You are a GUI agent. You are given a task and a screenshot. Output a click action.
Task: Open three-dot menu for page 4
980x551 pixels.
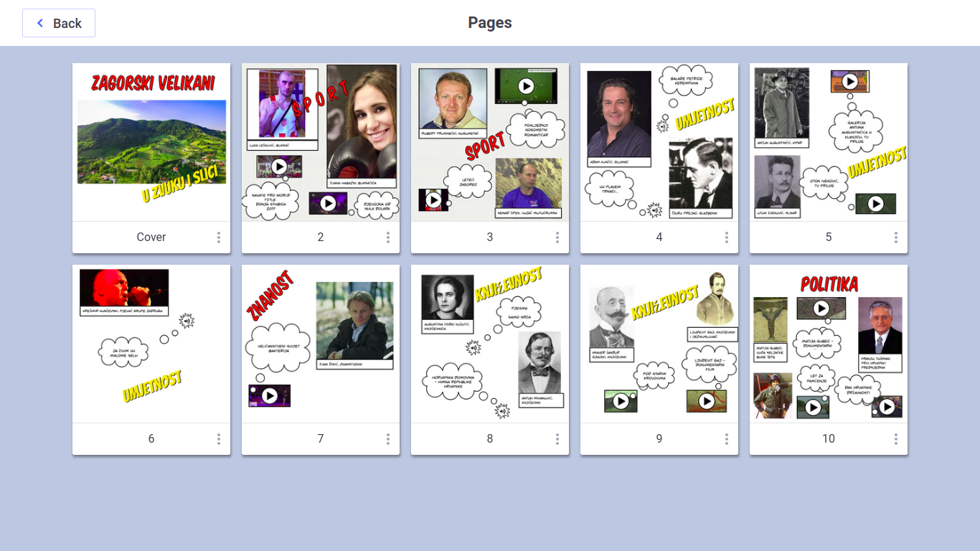tap(727, 237)
